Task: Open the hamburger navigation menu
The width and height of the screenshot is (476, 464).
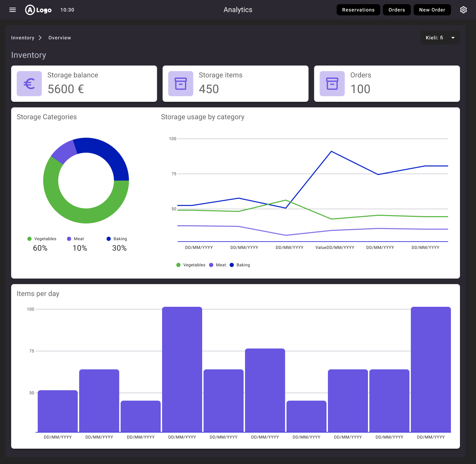Action: 13,10
